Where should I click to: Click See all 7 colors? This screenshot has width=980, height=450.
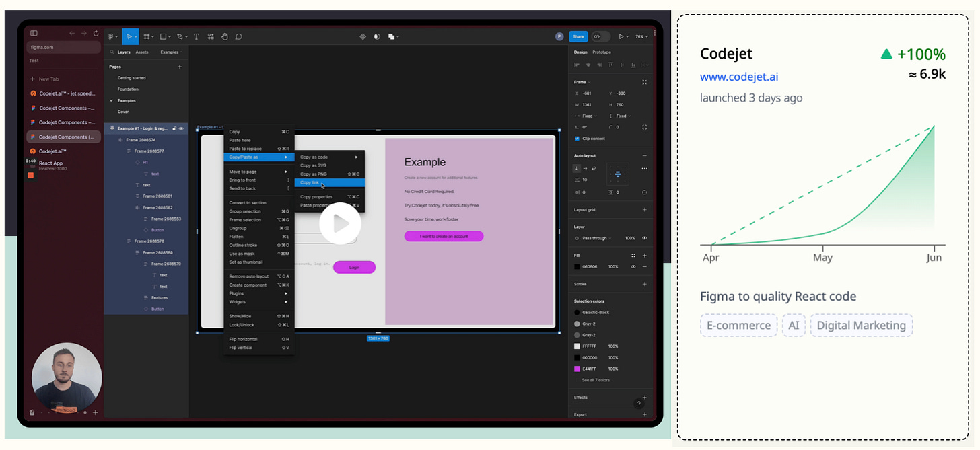[596, 380]
